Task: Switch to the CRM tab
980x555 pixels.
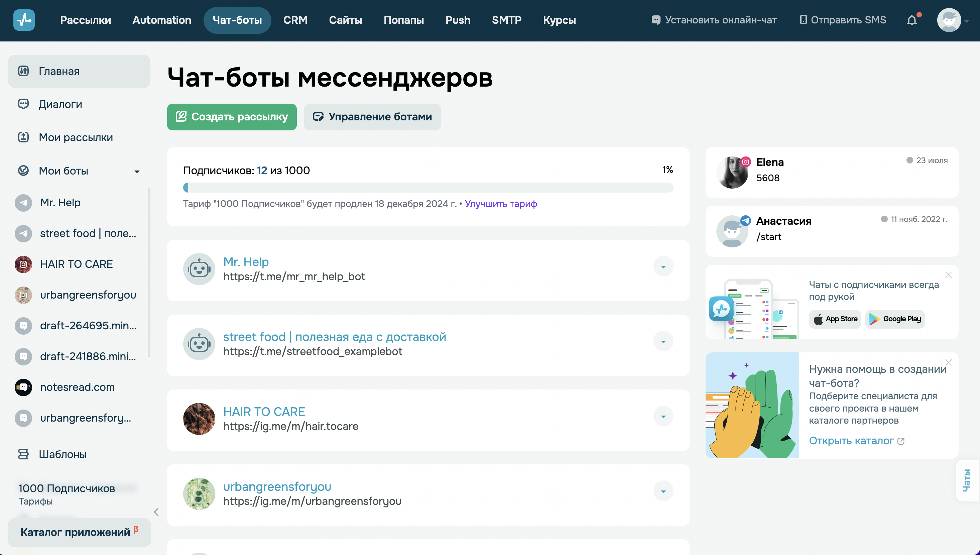Action: click(x=296, y=20)
